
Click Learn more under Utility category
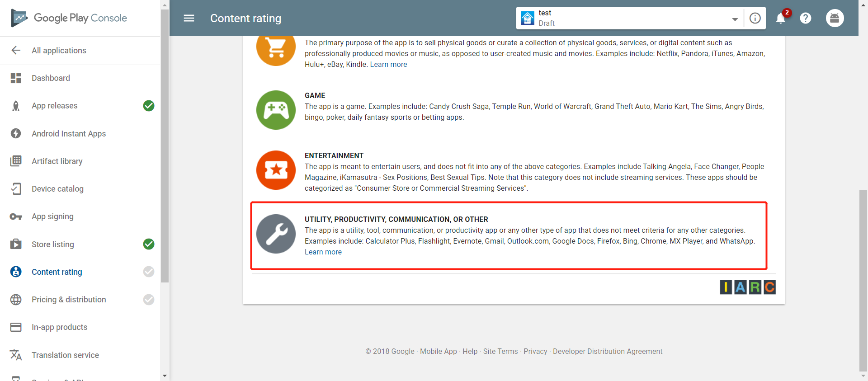point(323,252)
